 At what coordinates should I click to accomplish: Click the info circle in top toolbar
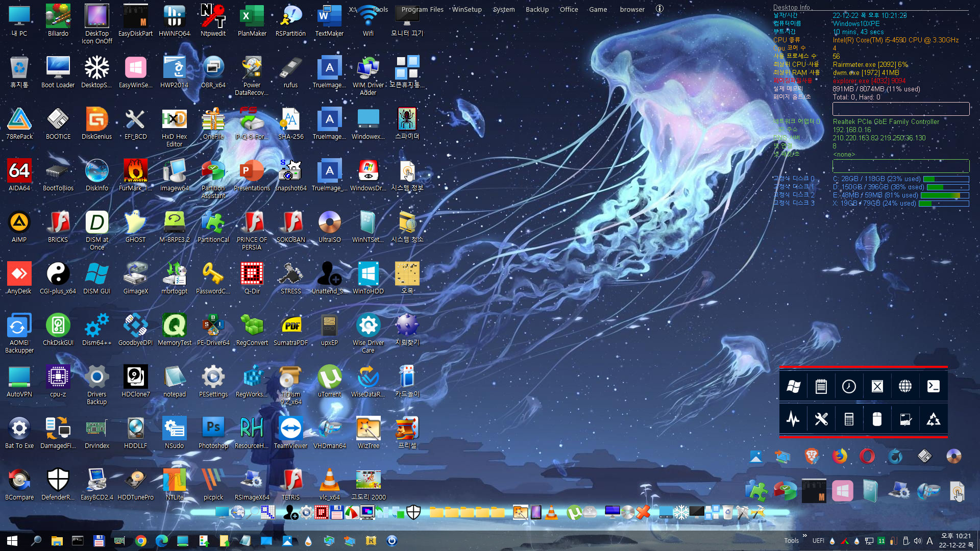tap(659, 9)
